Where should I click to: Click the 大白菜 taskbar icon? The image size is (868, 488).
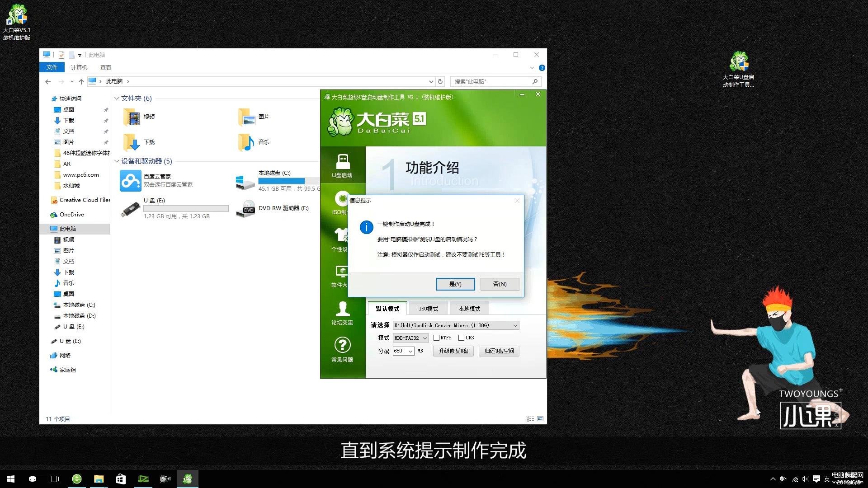point(187,479)
